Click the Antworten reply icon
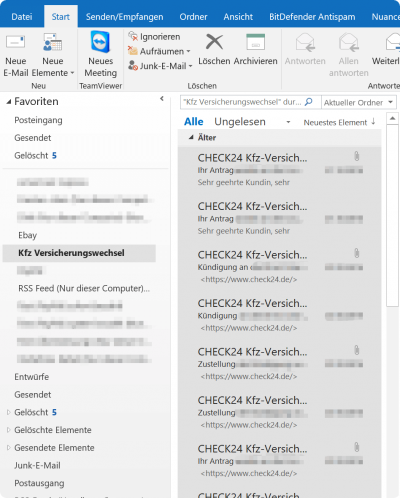 click(x=305, y=42)
